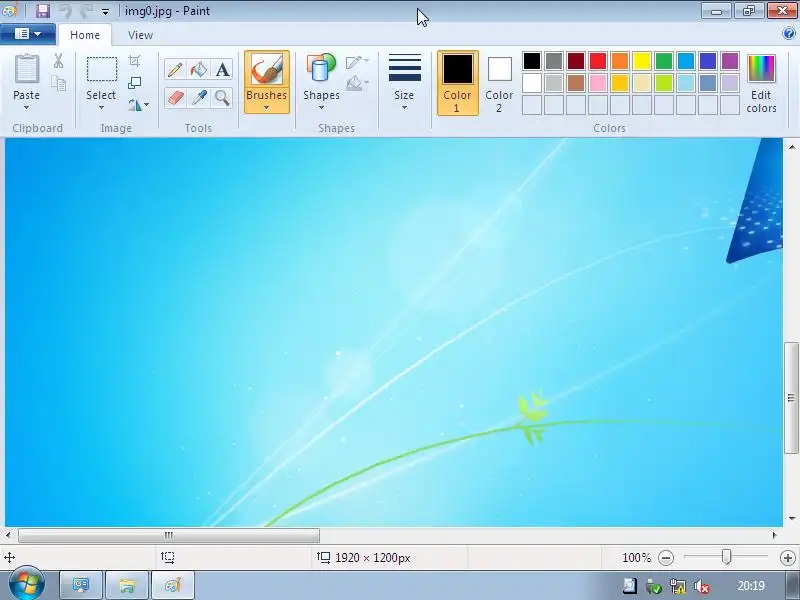
Task: Open the shape Outline dropdown
Action: coord(357,62)
